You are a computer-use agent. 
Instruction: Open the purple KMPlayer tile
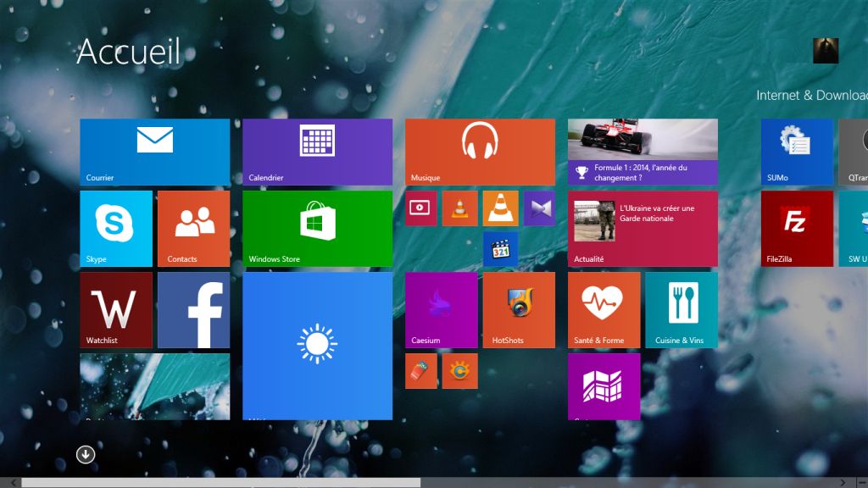539,208
